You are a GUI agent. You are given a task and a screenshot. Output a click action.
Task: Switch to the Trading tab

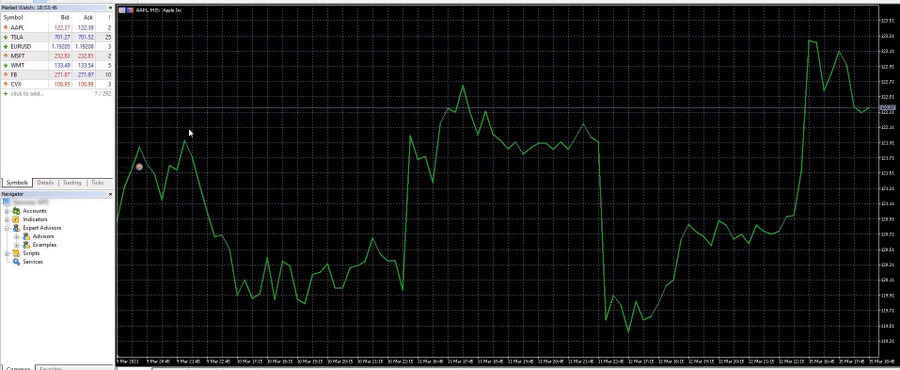[72, 182]
